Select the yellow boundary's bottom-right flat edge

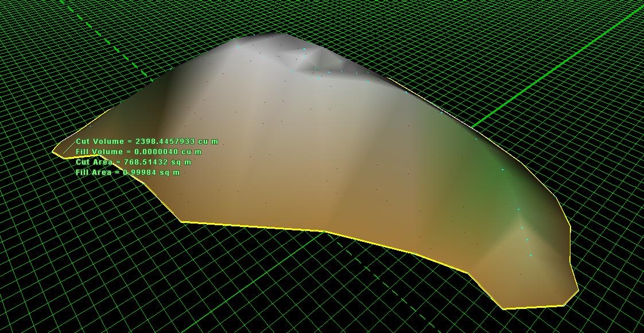(x=534, y=307)
